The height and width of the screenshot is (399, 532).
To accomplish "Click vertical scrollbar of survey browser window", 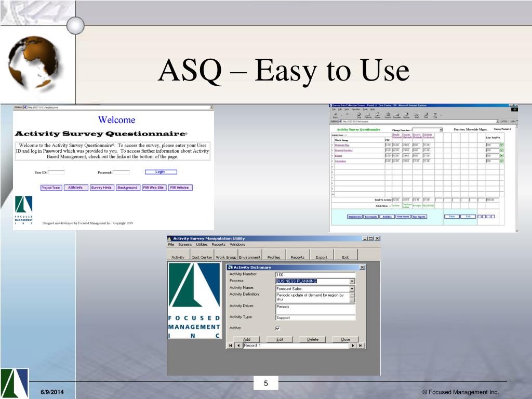I will pos(516,178).
